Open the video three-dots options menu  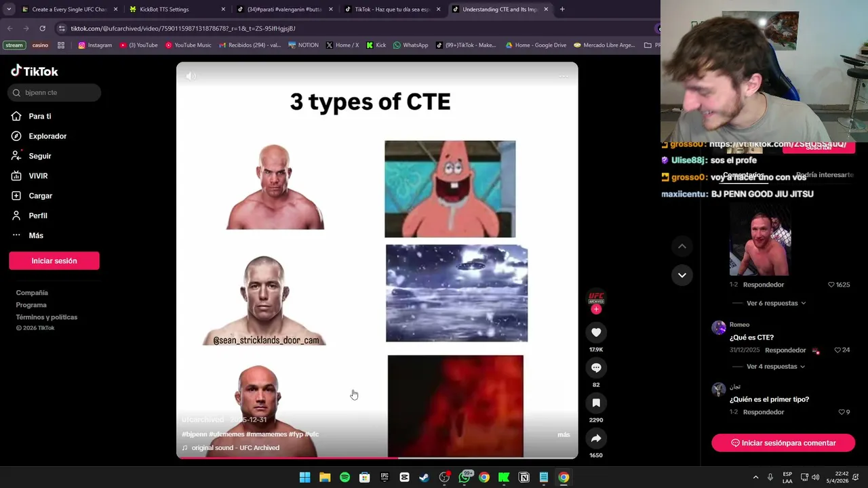coord(563,76)
